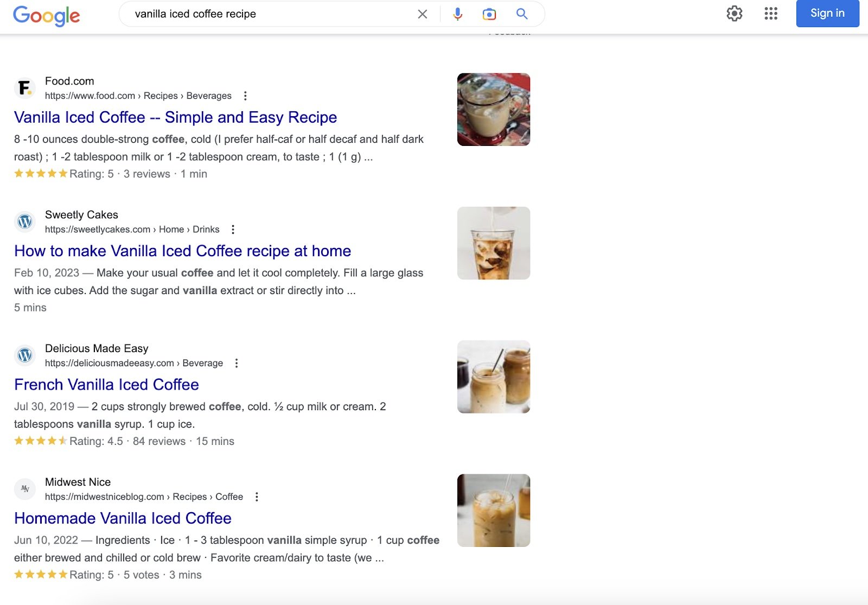Viewport: 868px width, 605px height.
Task: Click the '5 mins' text under Sweetly Cakes
Action: [30, 308]
